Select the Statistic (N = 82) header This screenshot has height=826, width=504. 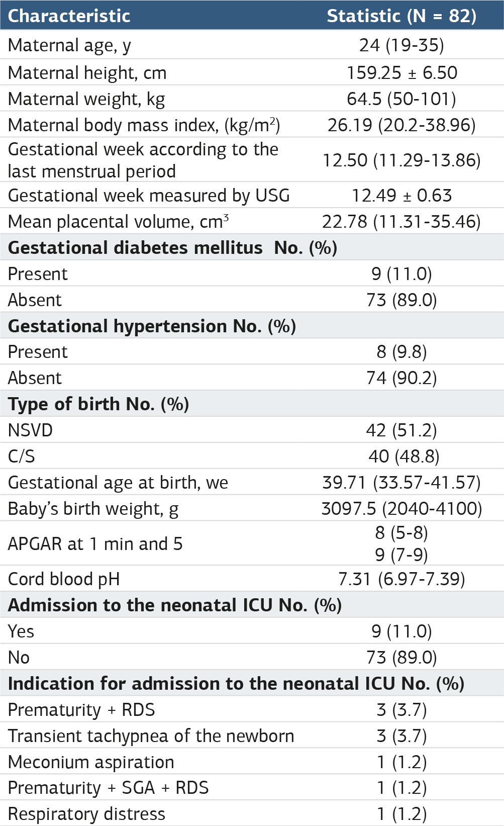click(401, 16)
